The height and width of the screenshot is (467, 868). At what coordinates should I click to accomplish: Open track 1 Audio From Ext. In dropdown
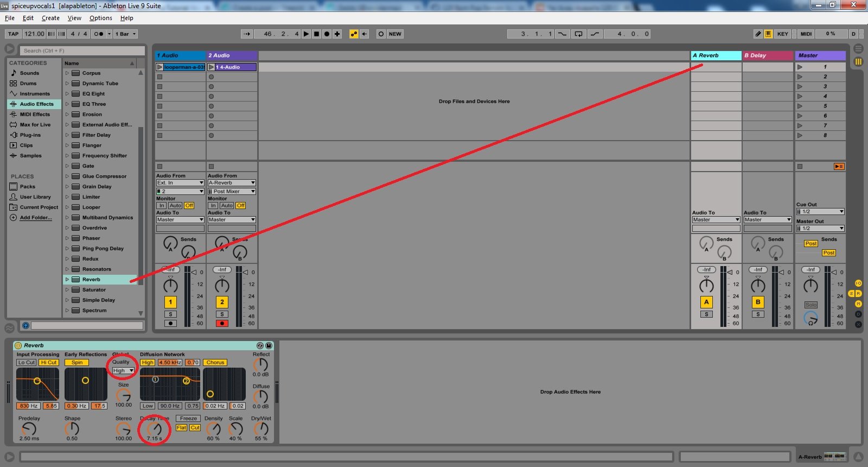coord(180,183)
